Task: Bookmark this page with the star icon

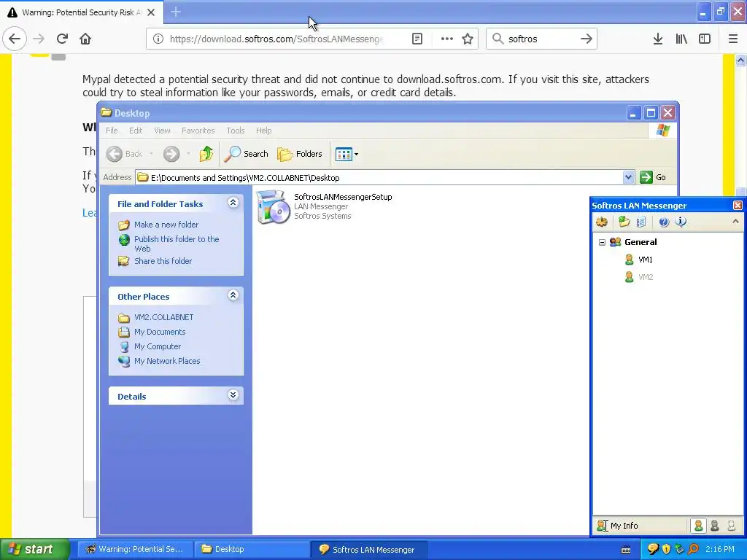Action: click(x=468, y=39)
